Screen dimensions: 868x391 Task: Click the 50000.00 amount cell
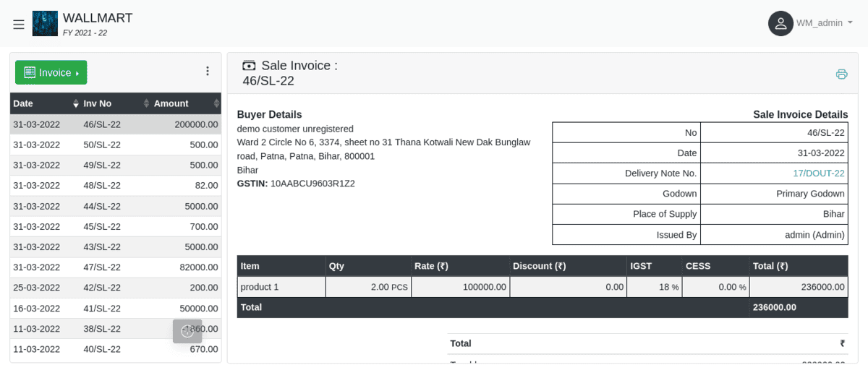[x=186, y=309]
